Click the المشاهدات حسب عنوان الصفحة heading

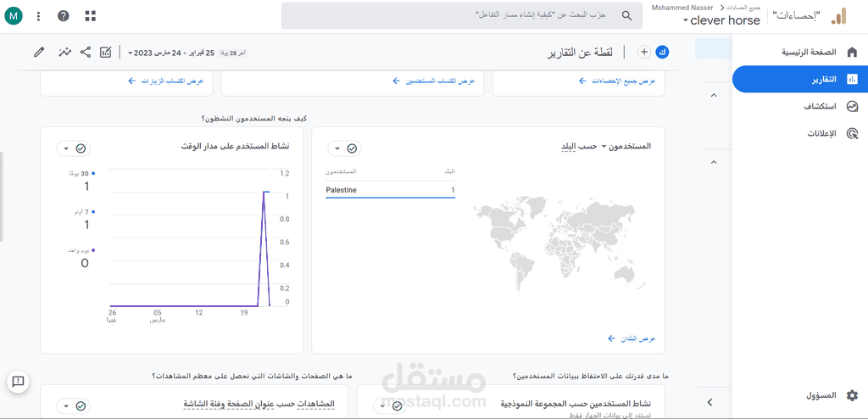click(259, 405)
